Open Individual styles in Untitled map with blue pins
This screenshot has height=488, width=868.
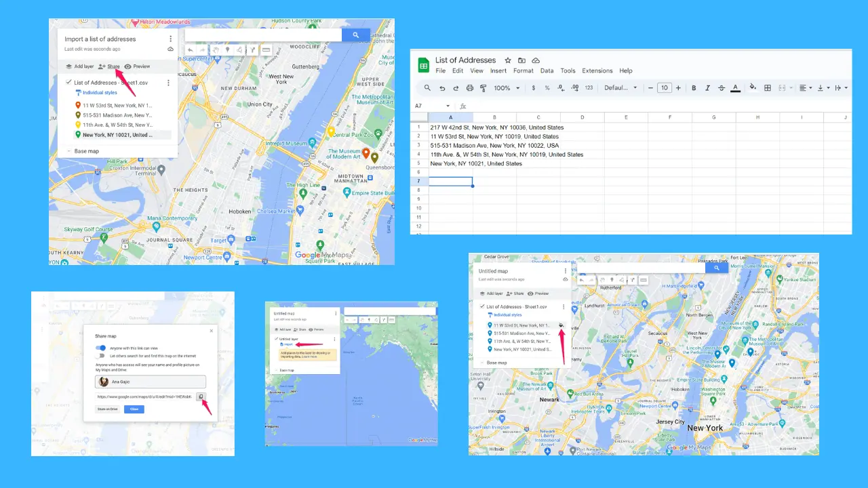[x=505, y=315]
